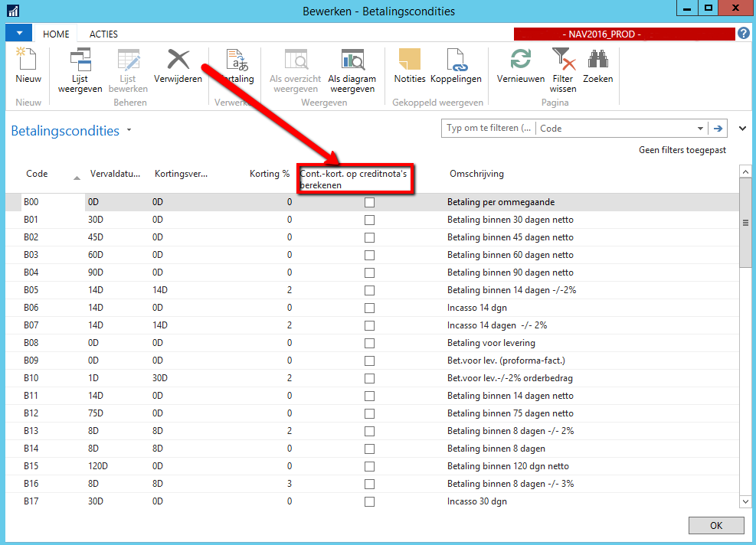Select 'Incasso 30 dgn' description
Viewport: 756px width, 545px height.
477,501
